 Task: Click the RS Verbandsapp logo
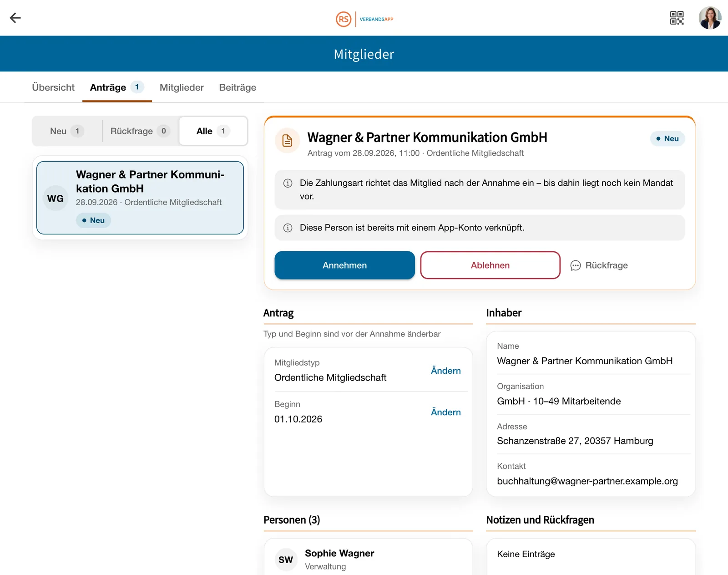click(364, 19)
